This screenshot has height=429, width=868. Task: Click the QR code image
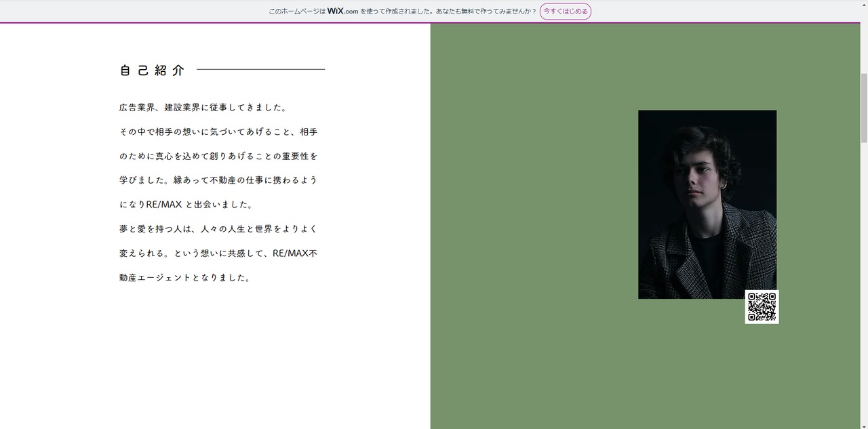762,307
